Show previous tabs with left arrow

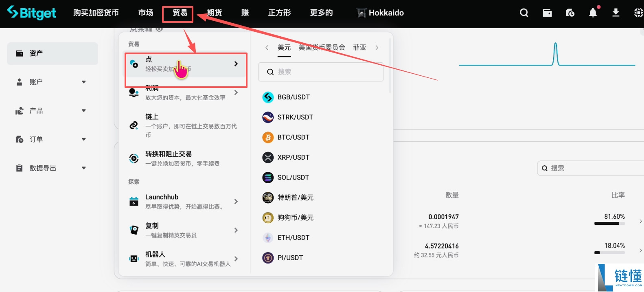267,48
